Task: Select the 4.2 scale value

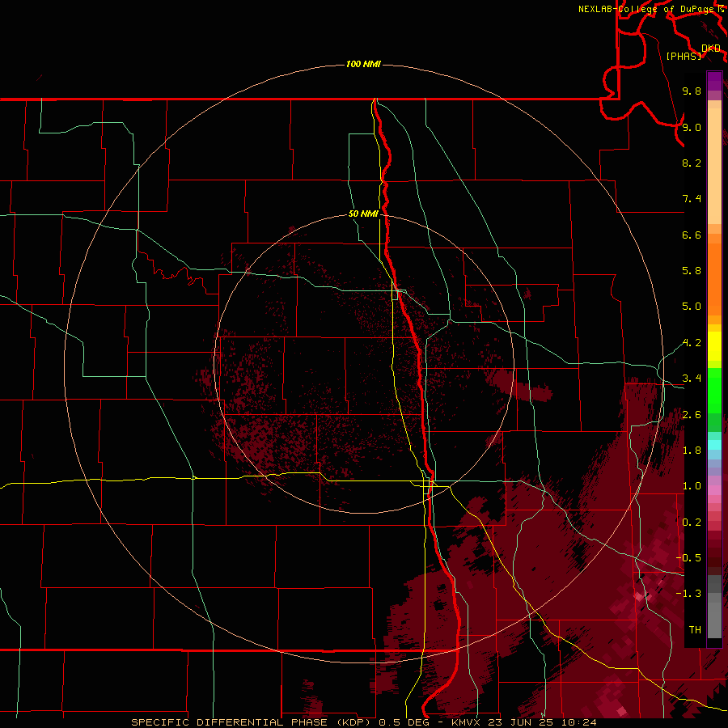Action: [692, 343]
